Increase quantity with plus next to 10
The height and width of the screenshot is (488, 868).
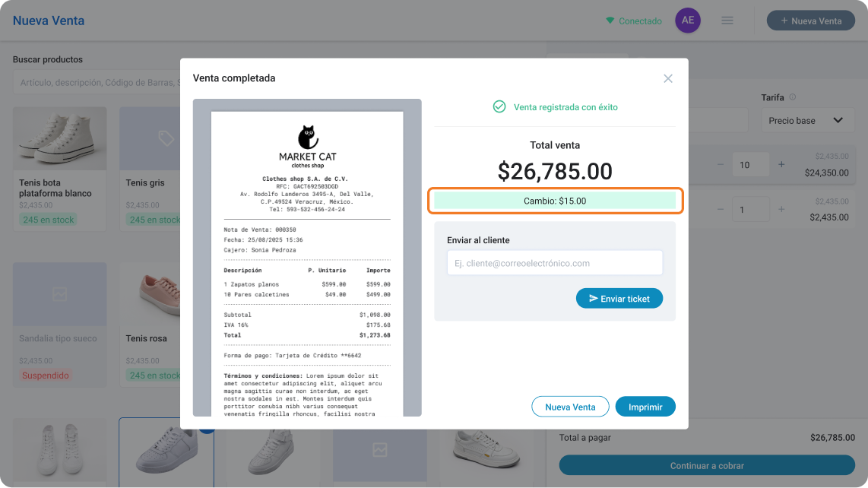pos(781,164)
